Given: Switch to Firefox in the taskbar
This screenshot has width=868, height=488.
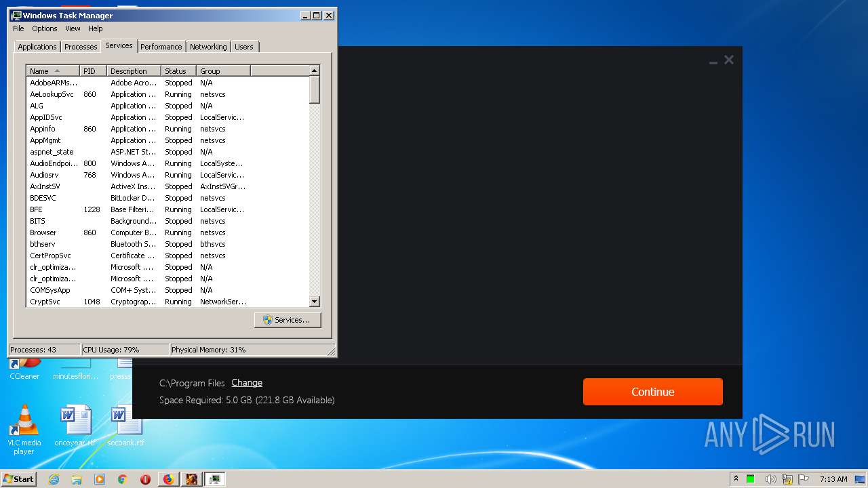Looking at the screenshot, I should [x=168, y=479].
